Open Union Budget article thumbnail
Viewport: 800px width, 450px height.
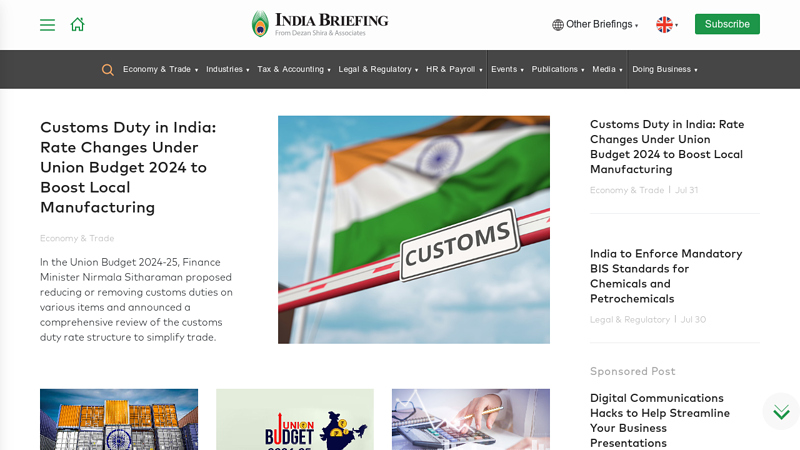295,419
